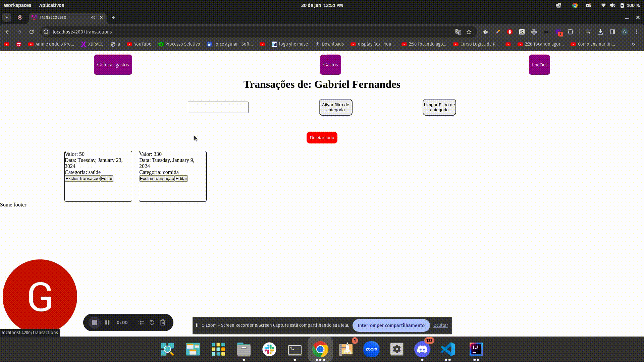Image resolution: width=644 pixels, height=362 pixels.
Task: Select Colocar gastos menu item
Action: click(x=113, y=65)
